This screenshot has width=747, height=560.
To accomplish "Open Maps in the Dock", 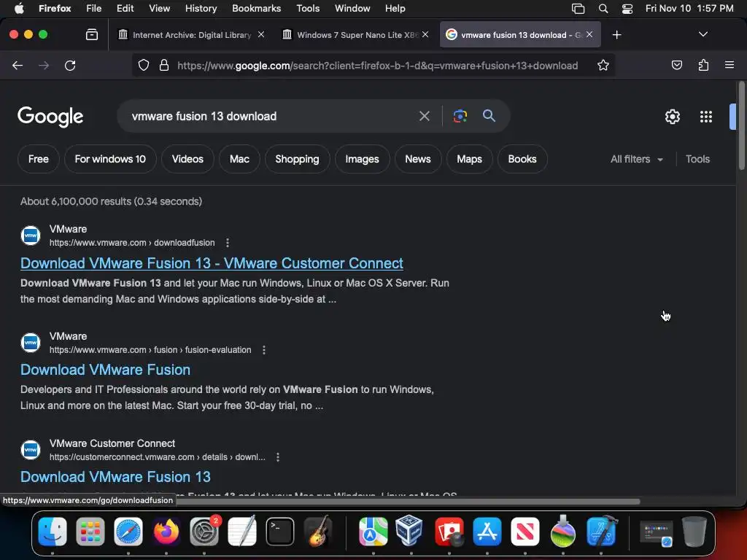I will tap(373, 531).
